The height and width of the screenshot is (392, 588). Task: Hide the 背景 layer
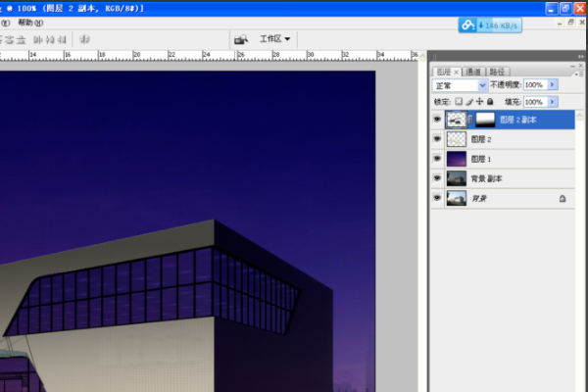[437, 198]
